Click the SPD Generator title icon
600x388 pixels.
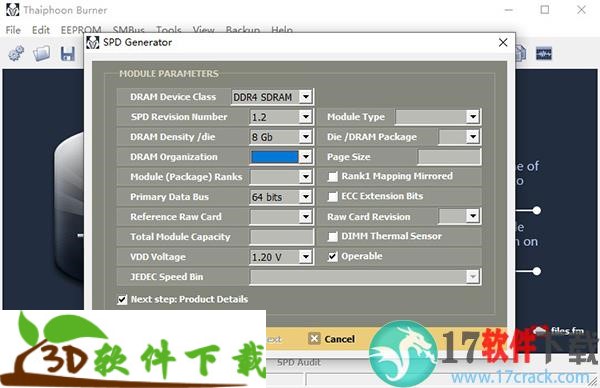[93, 42]
